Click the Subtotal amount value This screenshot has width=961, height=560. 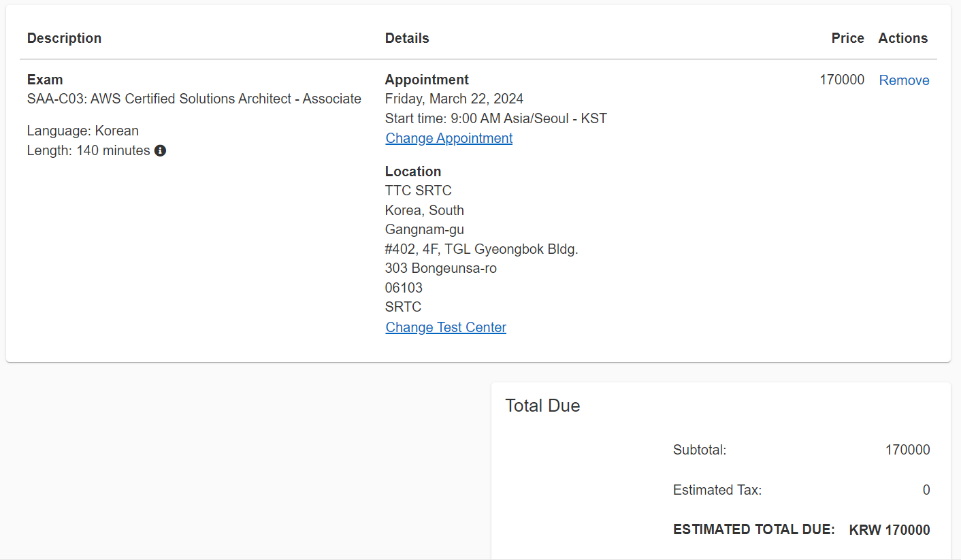pyautogui.click(x=907, y=450)
